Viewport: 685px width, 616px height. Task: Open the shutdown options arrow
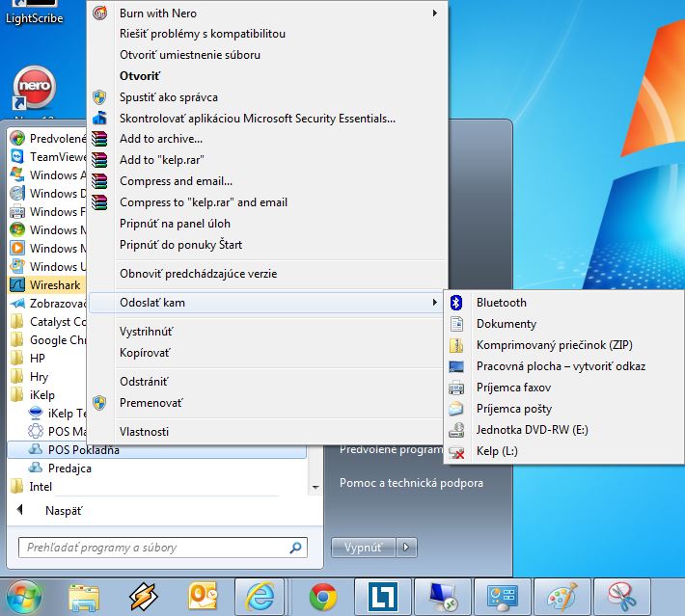click(408, 548)
